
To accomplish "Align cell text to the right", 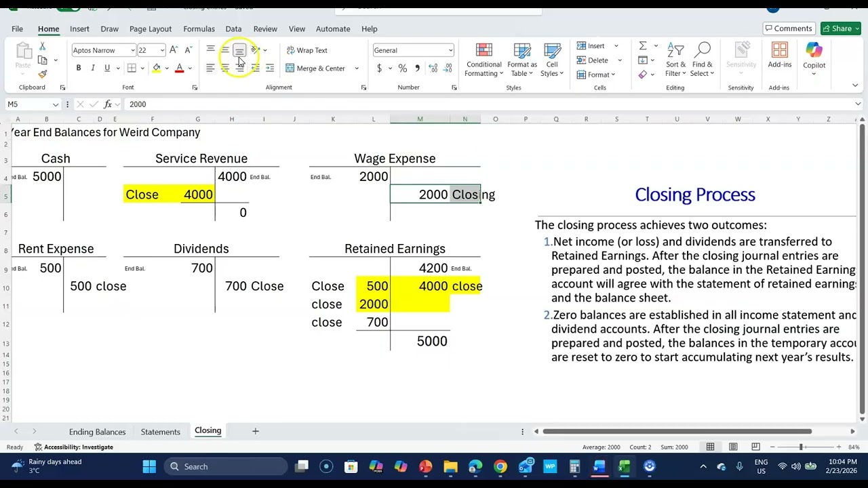I will coord(239,68).
